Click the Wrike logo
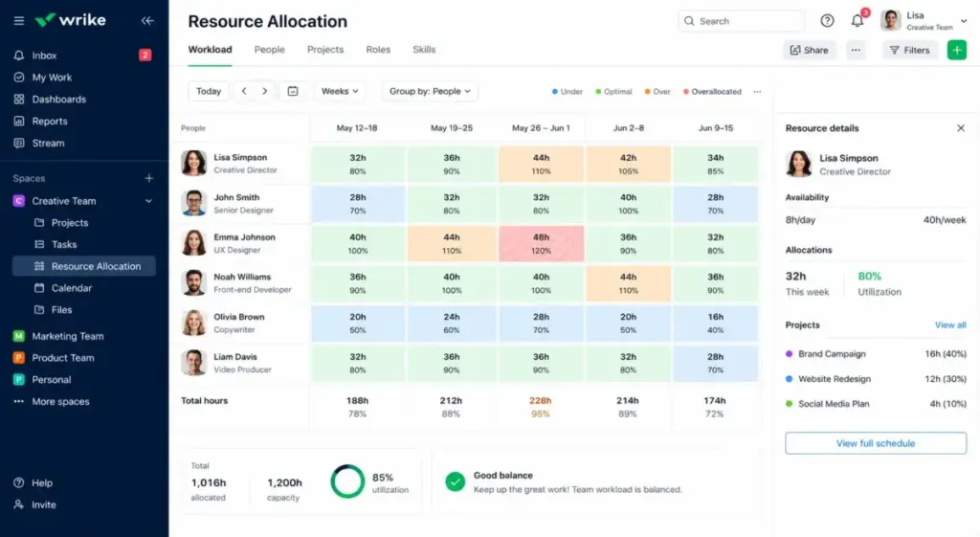This screenshot has height=537, width=980. coord(70,20)
